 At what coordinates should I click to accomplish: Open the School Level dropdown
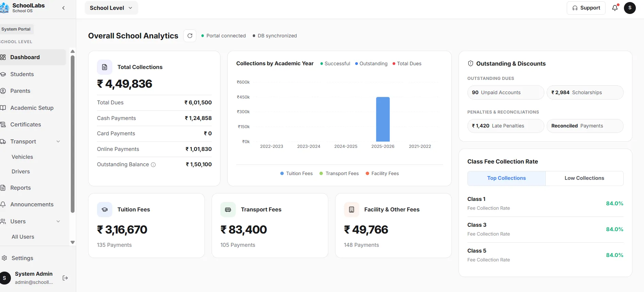coord(111,8)
